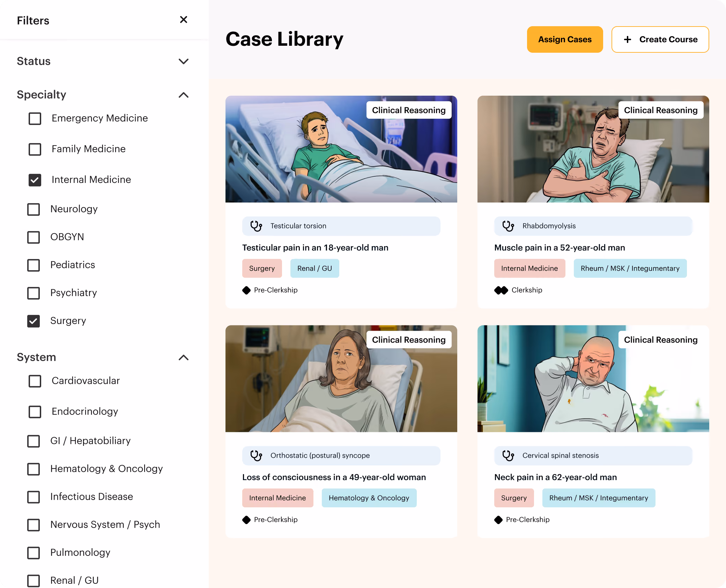
Task: Collapse the System filter section
Action: click(x=184, y=358)
